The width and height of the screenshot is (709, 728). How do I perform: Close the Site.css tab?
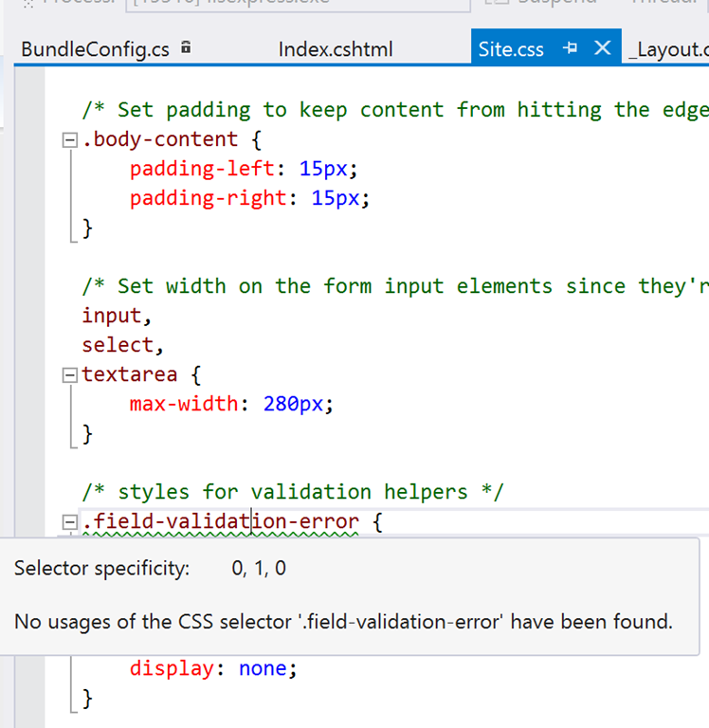(x=601, y=48)
